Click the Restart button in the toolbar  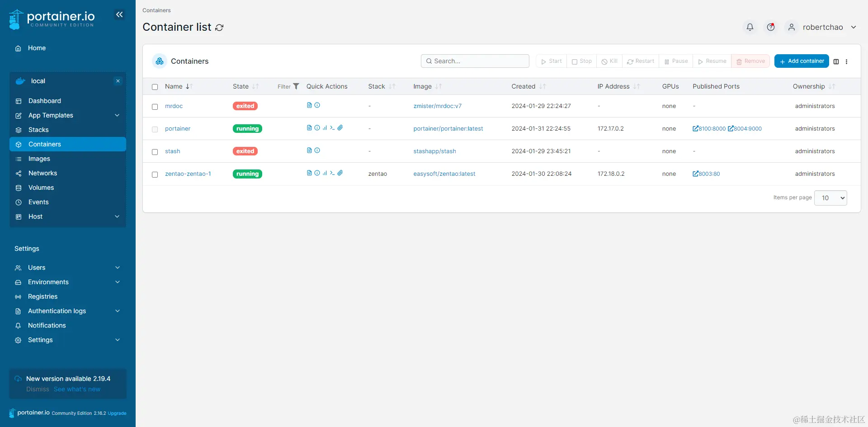[x=641, y=61]
